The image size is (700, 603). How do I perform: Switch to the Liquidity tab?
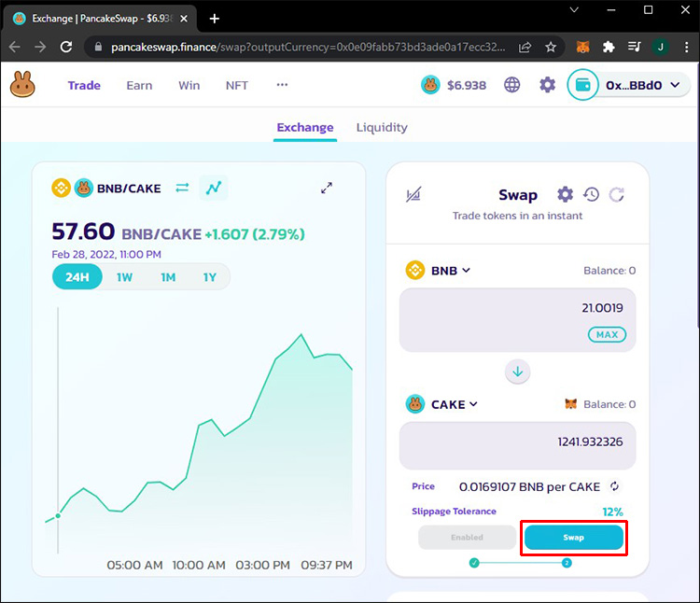point(382,128)
